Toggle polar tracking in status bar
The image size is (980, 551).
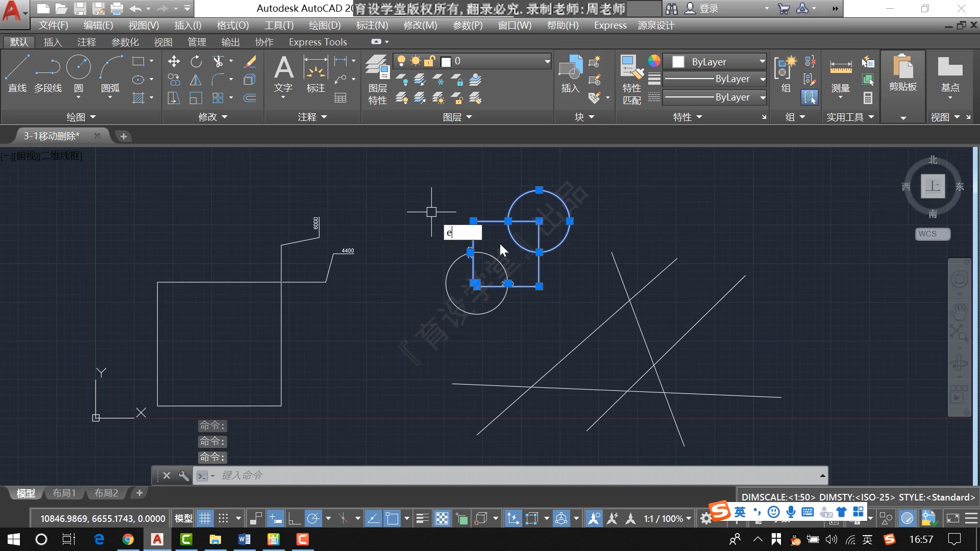click(x=313, y=519)
